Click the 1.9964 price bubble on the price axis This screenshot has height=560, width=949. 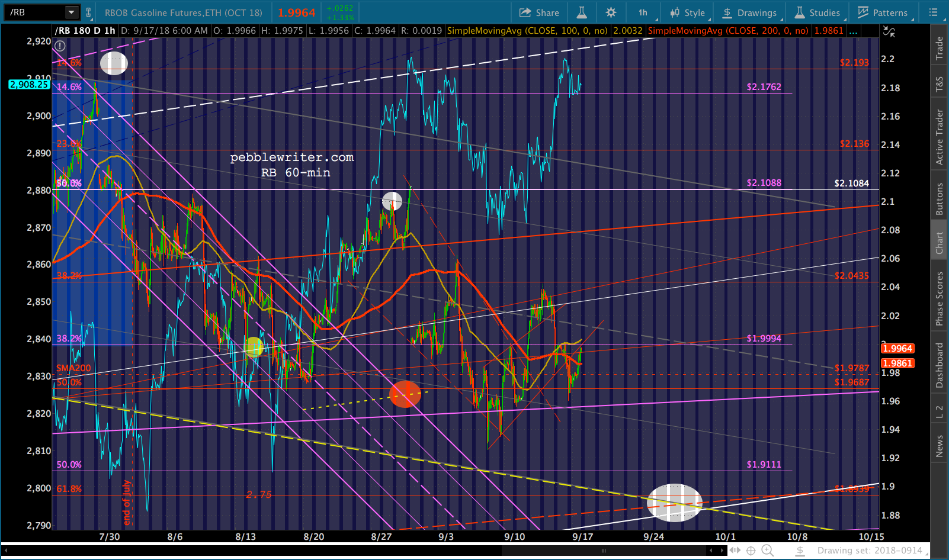click(897, 349)
